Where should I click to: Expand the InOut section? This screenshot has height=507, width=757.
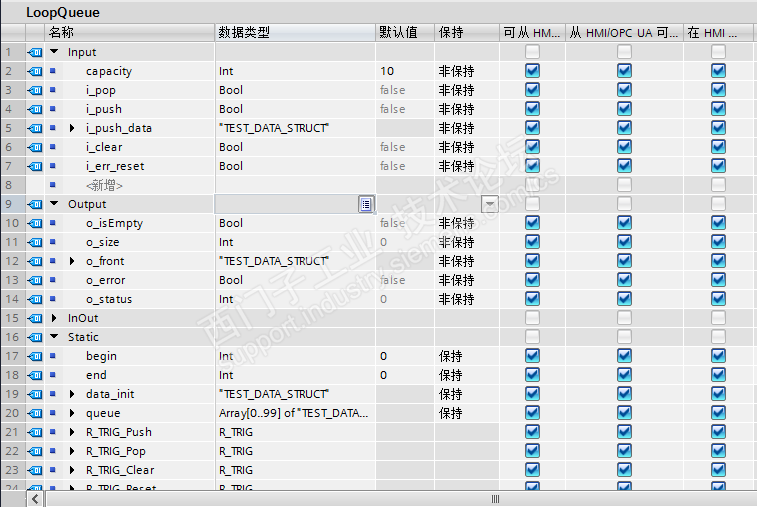tap(54, 318)
